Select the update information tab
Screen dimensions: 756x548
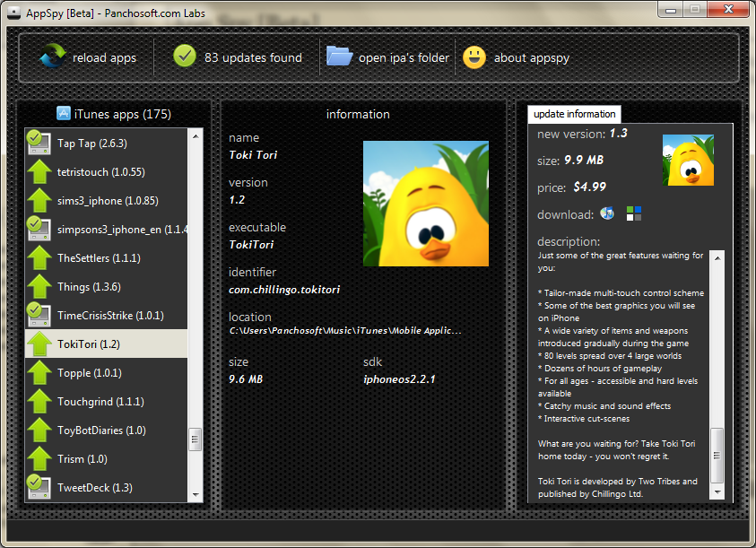574,114
